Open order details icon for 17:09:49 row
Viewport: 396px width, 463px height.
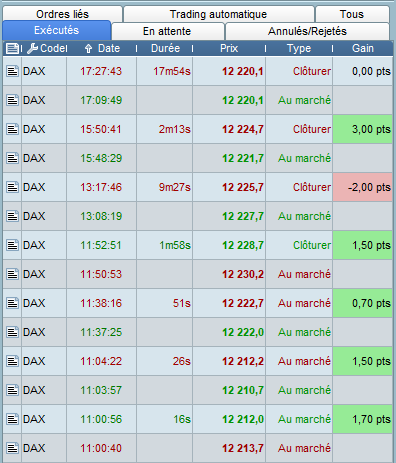click(12, 100)
